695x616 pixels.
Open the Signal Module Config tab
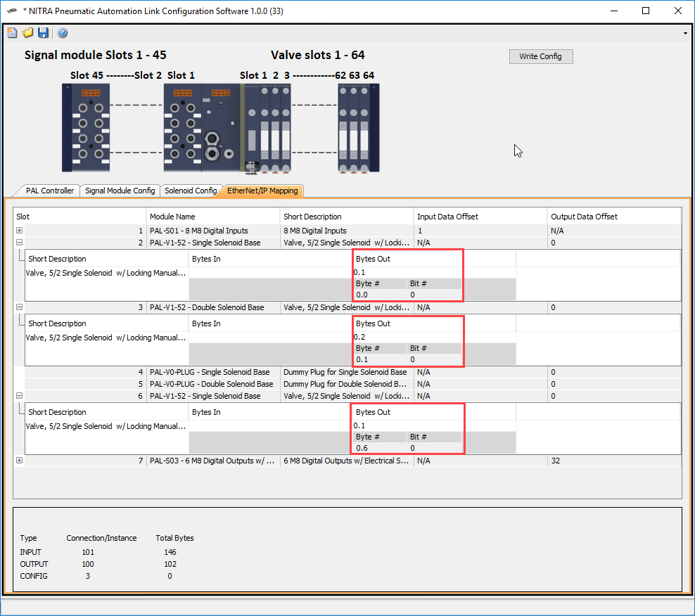120,191
